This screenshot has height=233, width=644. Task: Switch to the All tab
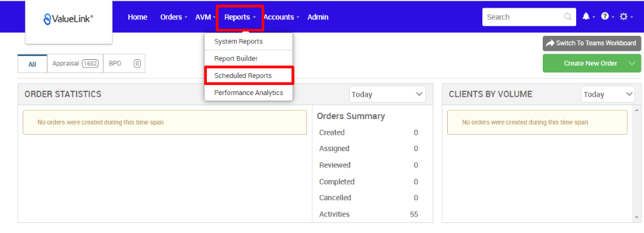point(33,64)
